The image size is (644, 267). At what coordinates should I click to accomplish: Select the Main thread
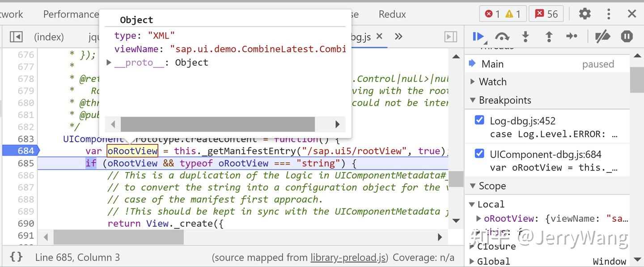coord(492,64)
